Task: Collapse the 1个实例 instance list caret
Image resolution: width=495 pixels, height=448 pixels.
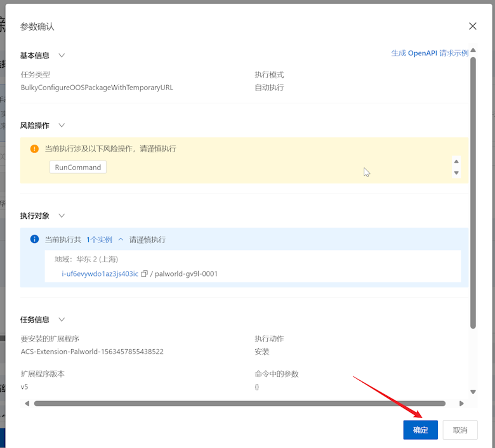Action: point(121,240)
